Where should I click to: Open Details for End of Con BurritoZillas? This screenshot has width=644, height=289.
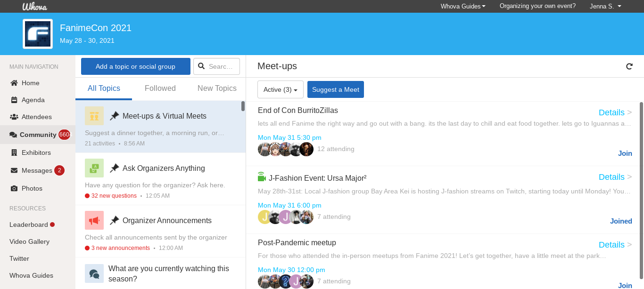611,112
